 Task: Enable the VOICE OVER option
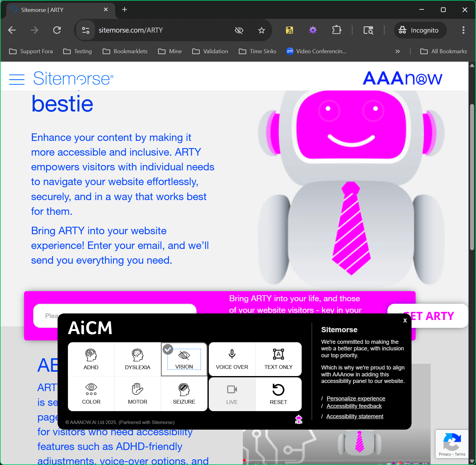click(x=232, y=359)
